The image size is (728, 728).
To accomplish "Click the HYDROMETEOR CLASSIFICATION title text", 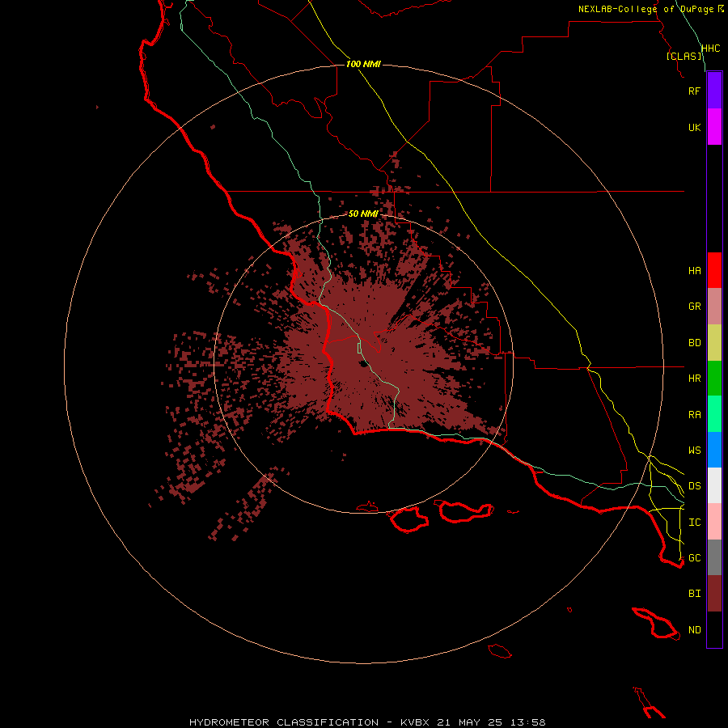I will click(284, 722).
